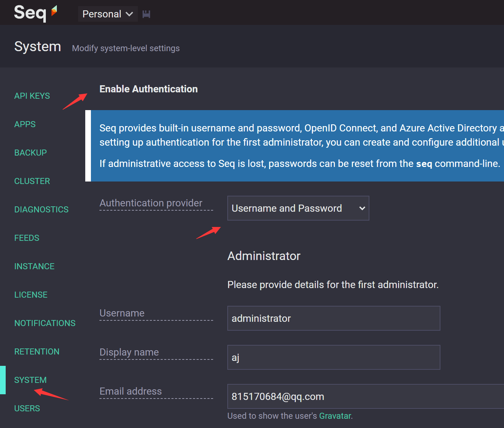This screenshot has height=428, width=504.
Task: Focus the Display name field
Action: 334,357
